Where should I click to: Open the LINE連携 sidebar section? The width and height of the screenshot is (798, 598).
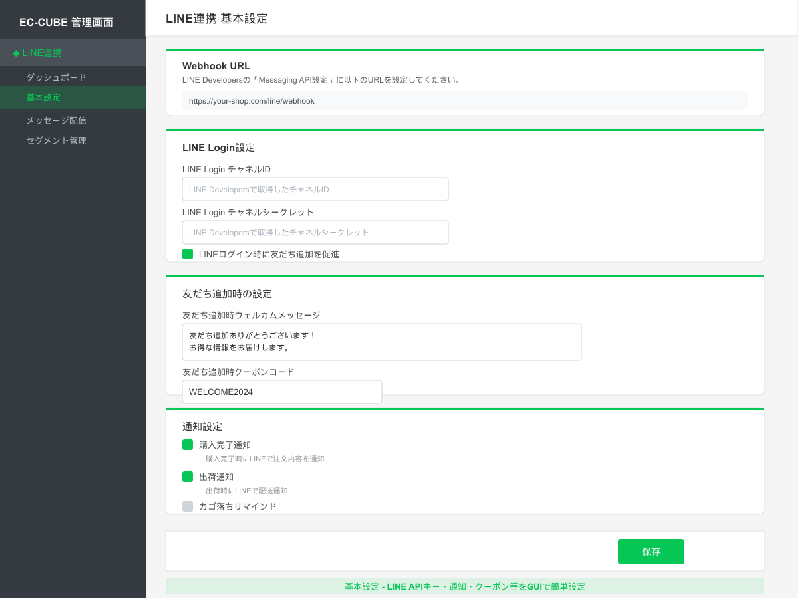click(x=73, y=52)
